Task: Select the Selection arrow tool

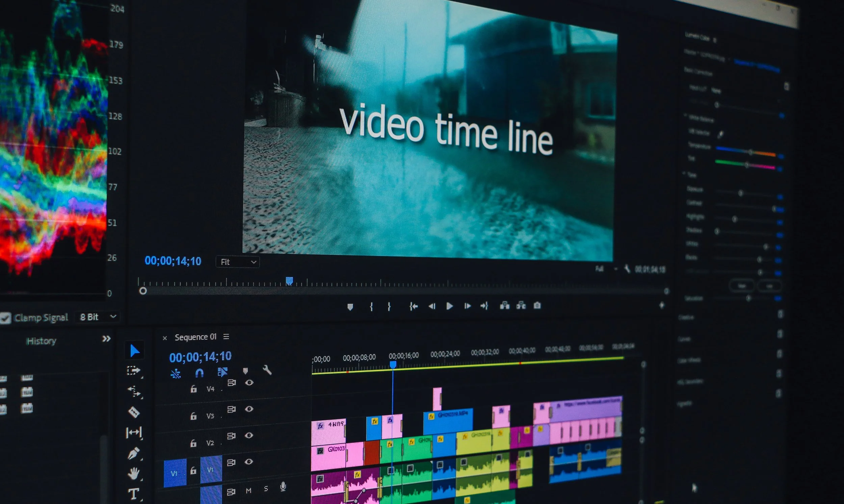Action: [135, 351]
